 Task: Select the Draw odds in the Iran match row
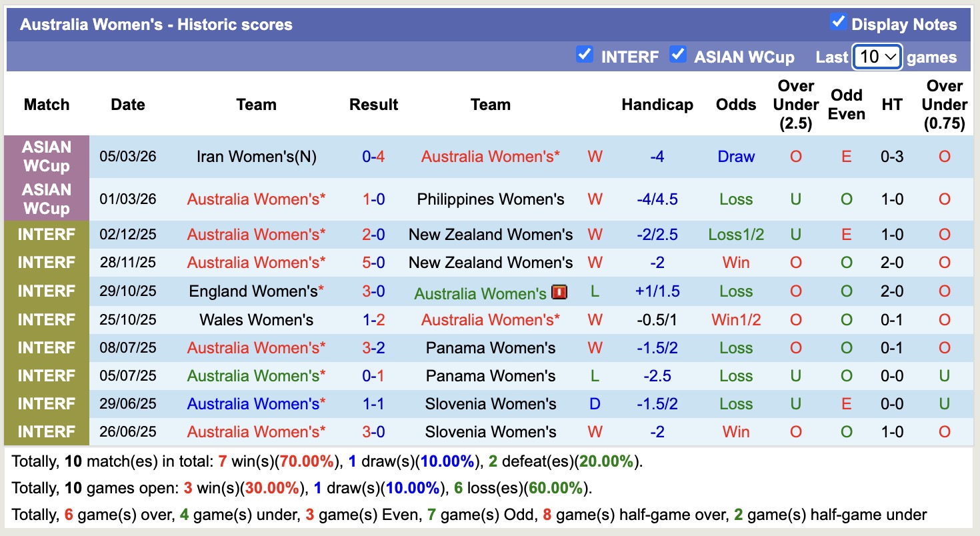click(x=735, y=157)
